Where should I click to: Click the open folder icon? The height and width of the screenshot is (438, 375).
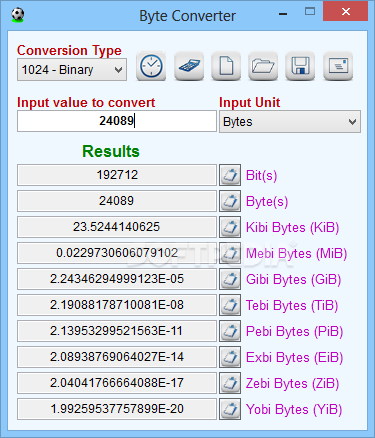tap(263, 66)
